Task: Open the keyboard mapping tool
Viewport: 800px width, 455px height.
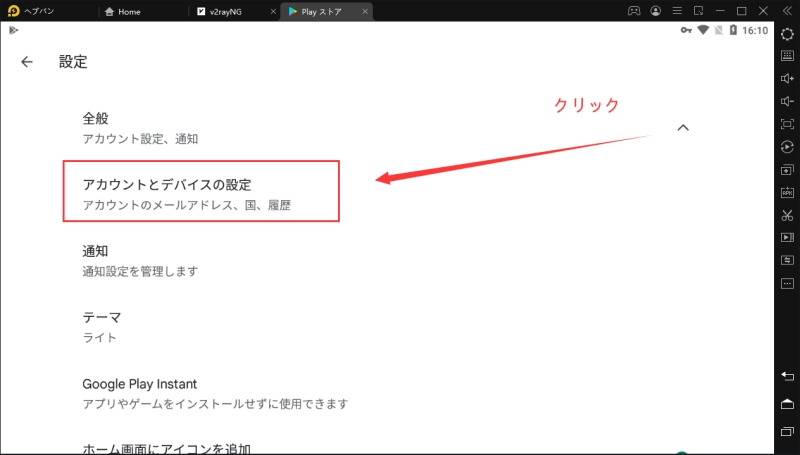Action: click(787, 56)
